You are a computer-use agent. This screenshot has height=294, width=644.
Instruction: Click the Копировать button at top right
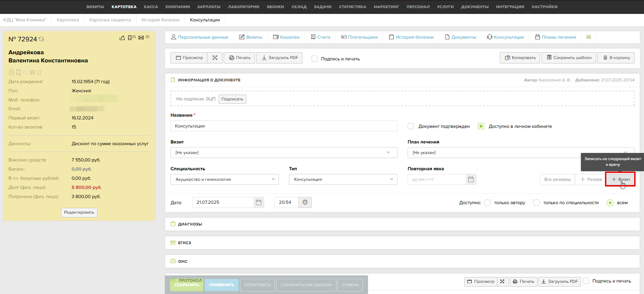tap(520, 58)
